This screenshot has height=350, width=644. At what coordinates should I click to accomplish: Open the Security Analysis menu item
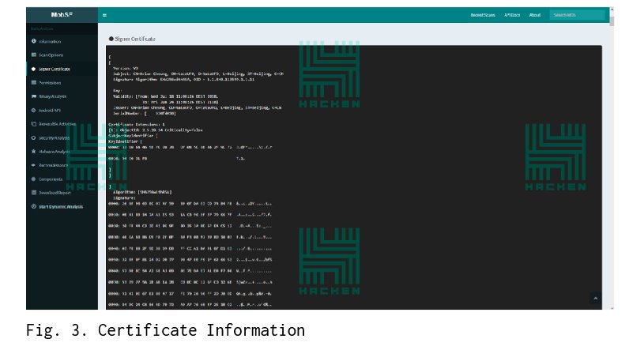pyautogui.click(x=62, y=138)
